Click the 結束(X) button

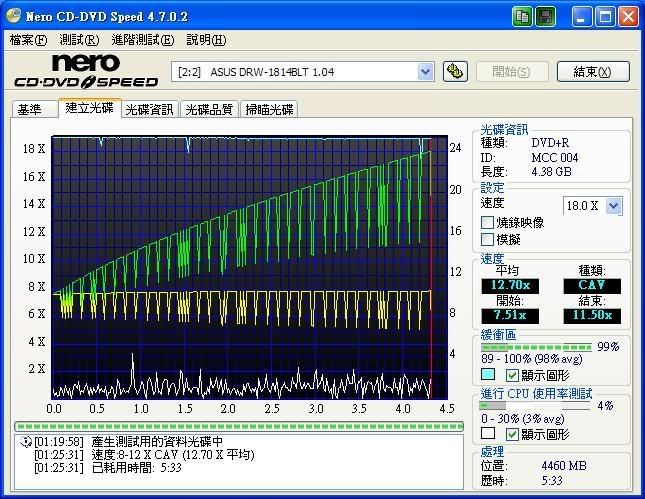[593, 72]
